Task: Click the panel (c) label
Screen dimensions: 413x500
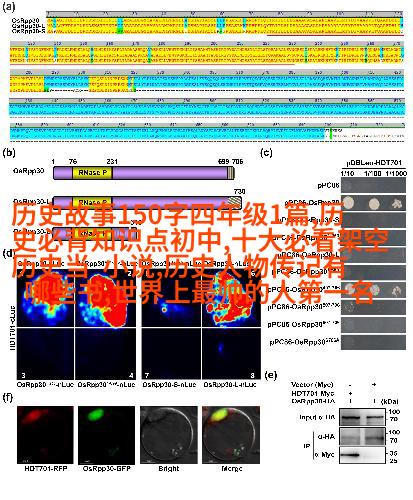Action: point(266,152)
